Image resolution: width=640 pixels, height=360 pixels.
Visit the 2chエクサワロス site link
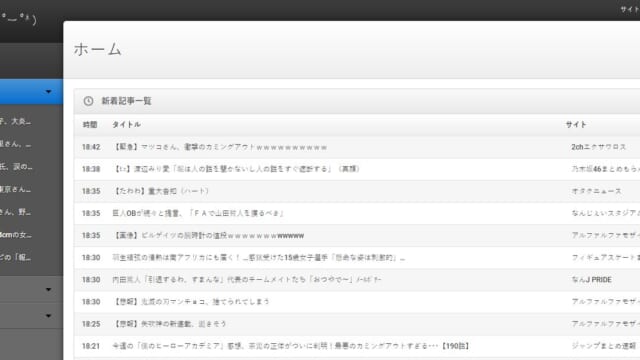(598, 147)
